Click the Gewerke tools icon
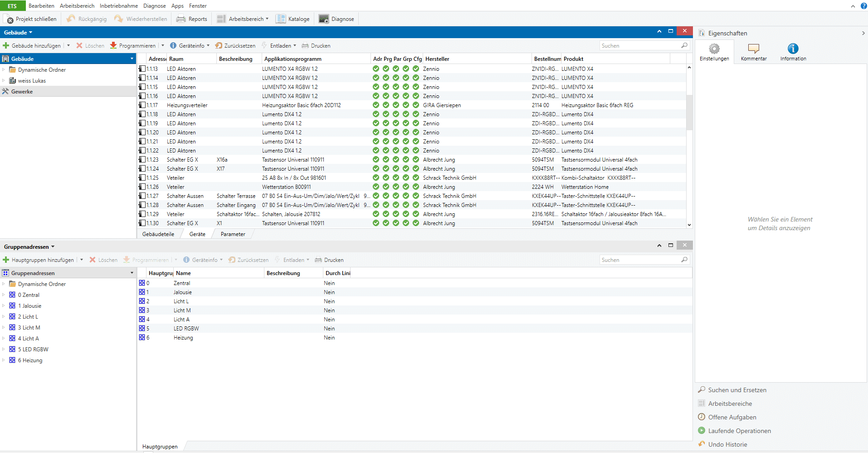The height and width of the screenshot is (453, 868). 5,92
